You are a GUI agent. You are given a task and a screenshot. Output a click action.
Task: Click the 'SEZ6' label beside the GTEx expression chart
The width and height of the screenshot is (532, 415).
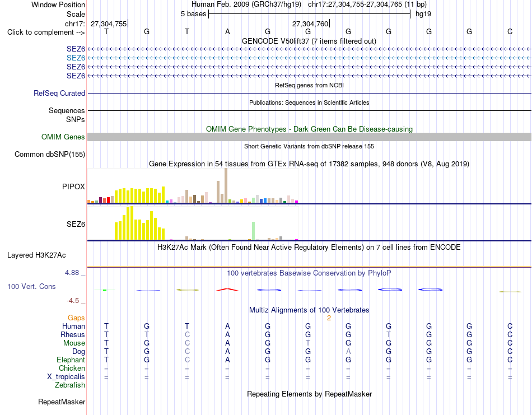pos(76,224)
